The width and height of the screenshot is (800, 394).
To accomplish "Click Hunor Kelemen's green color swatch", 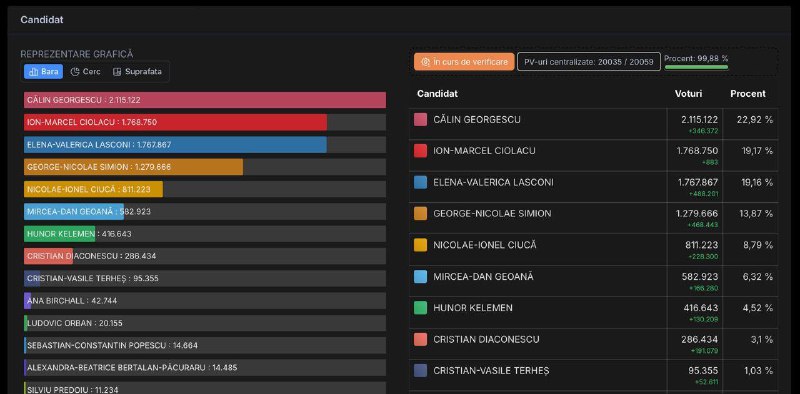I will [420, 308].
